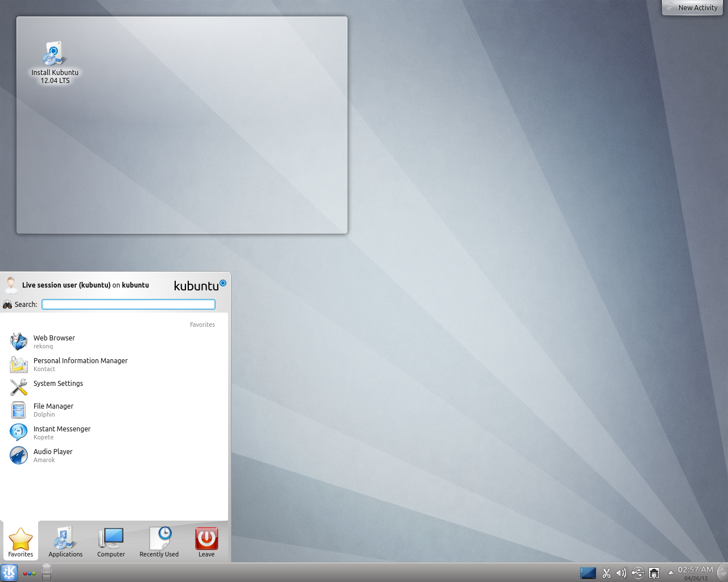Launch the Dolphin File Manager icon
Viewport: 728px width, 582px height.
19,410
